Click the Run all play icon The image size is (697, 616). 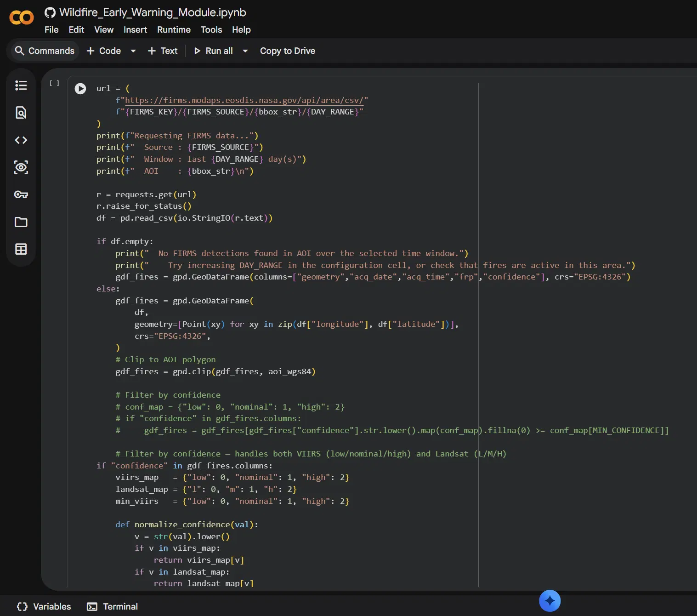[x=197, y=51]
